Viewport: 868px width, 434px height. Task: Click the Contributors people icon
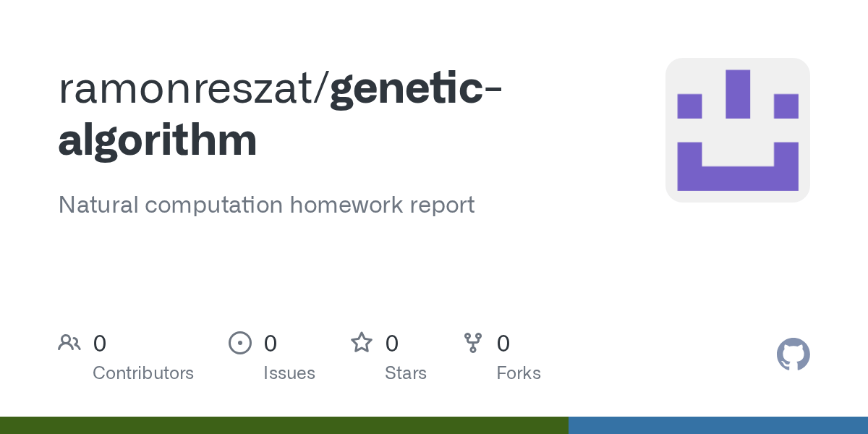pyautogui.click(x=69, y=343)
